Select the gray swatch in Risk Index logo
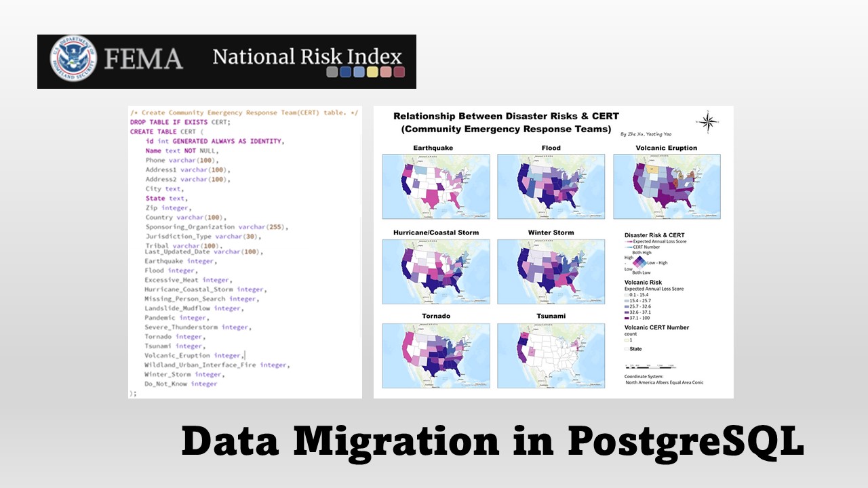This screenshot has width=868, height=488. click(332, 72)
